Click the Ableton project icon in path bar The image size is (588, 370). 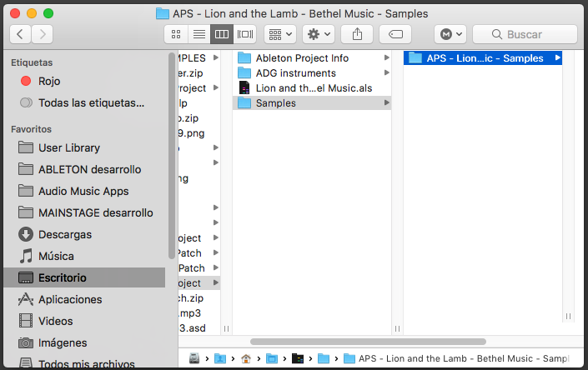click(298, 358)
